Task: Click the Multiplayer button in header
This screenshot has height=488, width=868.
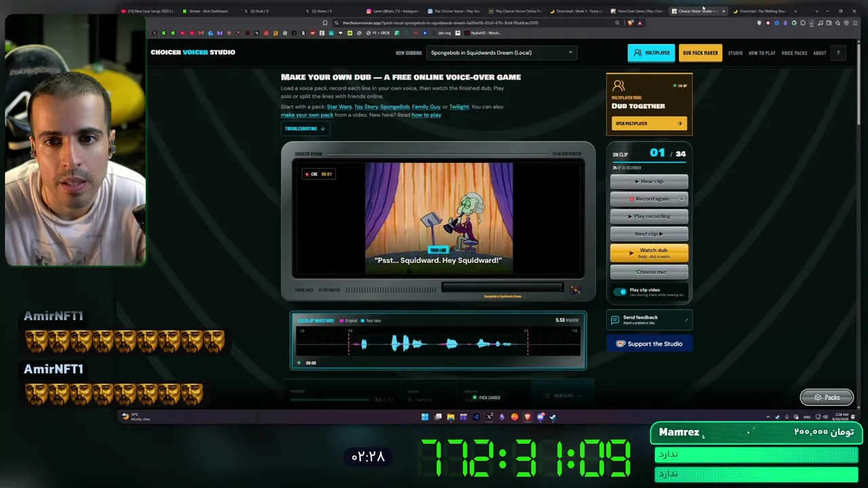Action: pos(651,53)
